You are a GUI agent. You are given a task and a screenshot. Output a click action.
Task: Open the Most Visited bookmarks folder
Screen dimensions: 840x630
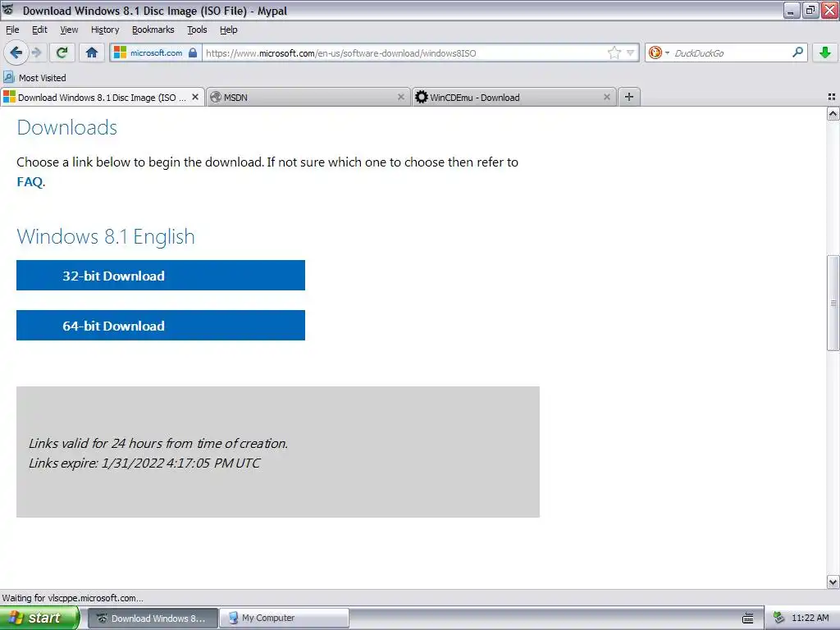coord(34,78)
